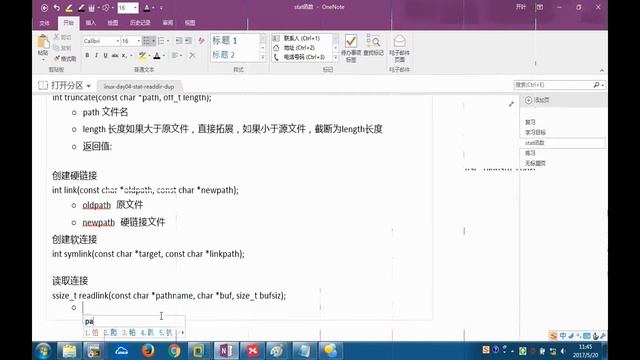Click the OneNote taskbar icon

(x=226, y=351)
